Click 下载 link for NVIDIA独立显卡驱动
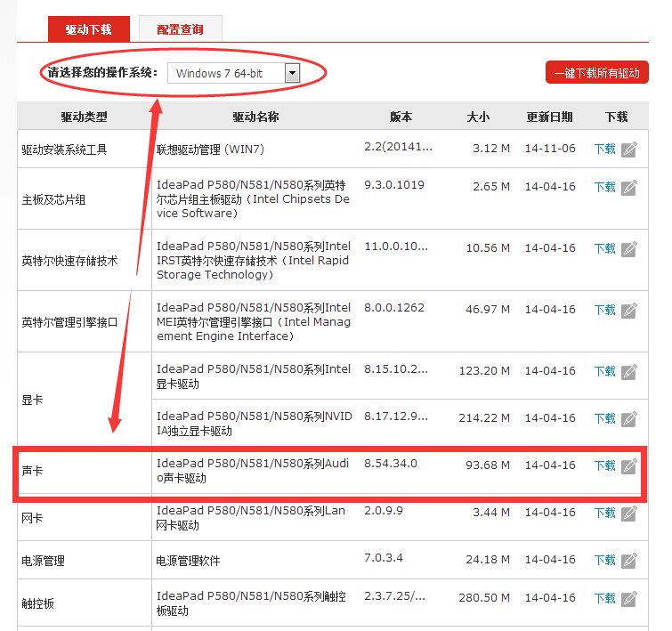The image size is (672, 631). tap(604, 418)
